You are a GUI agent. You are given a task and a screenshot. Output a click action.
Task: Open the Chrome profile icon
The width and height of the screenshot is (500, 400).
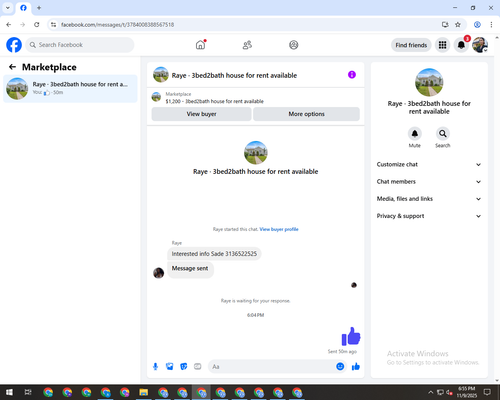pos(477,25)
